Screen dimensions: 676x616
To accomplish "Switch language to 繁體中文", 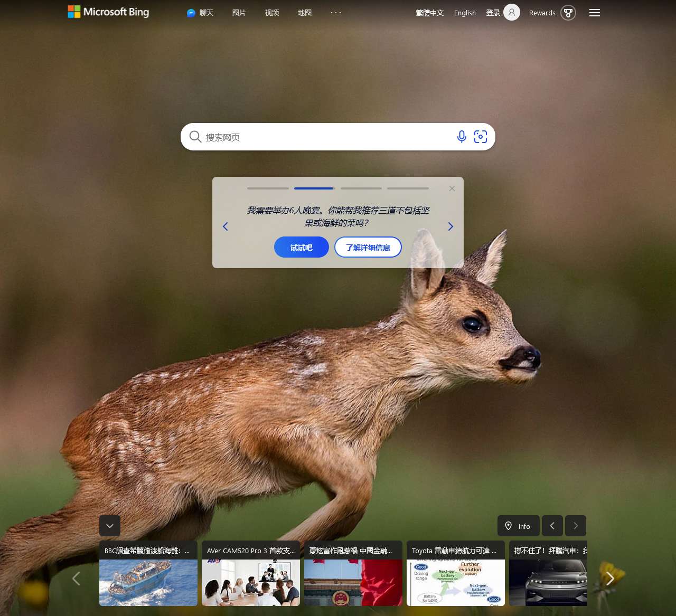I will [430, 13].
